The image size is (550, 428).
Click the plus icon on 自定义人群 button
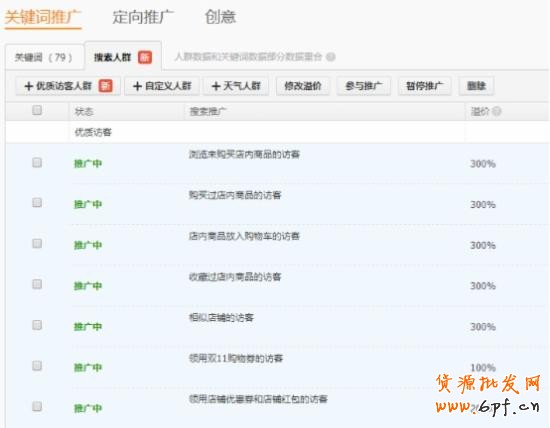pyautogui.click(x=138, y=86)
